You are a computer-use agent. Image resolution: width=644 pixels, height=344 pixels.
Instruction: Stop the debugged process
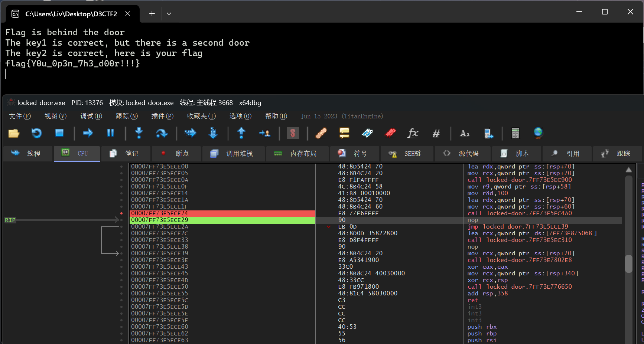click(59, 133)
